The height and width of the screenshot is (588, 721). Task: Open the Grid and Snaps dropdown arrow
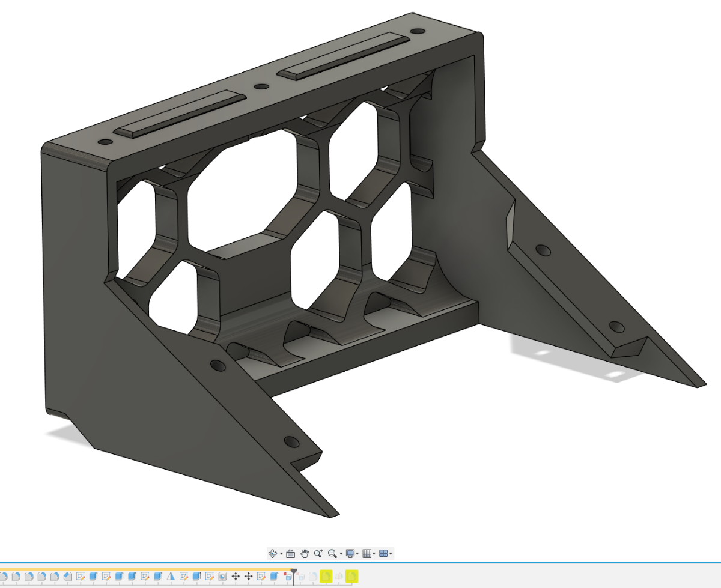tap(374, 554)
